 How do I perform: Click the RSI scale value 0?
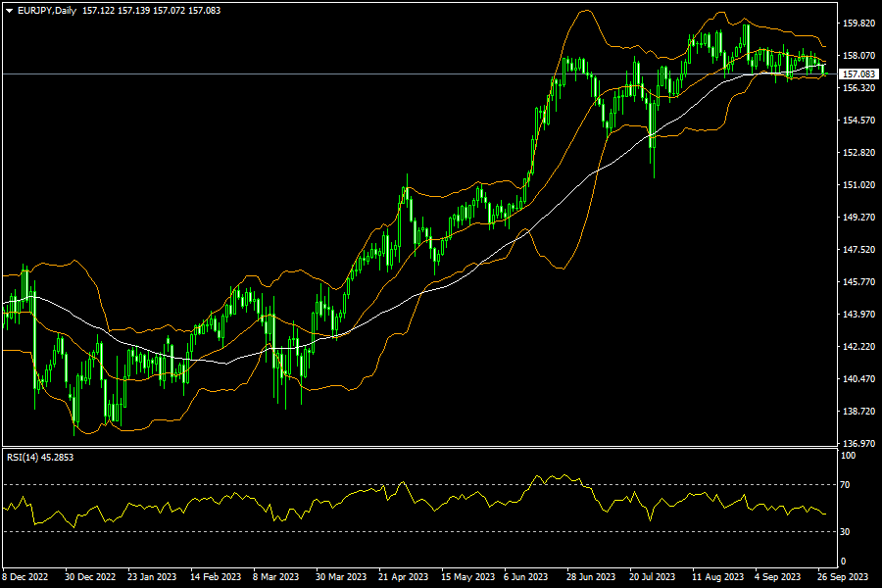point(843,561)
